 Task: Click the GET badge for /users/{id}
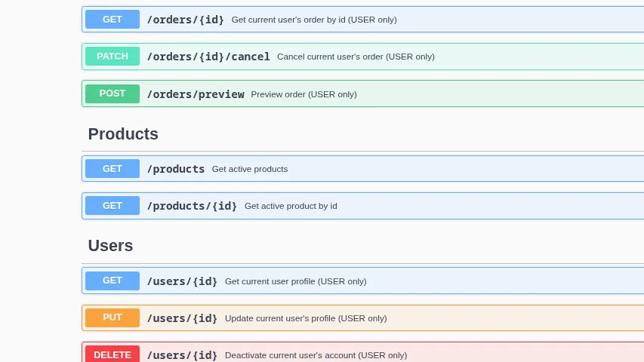click(x=112, y=281)
